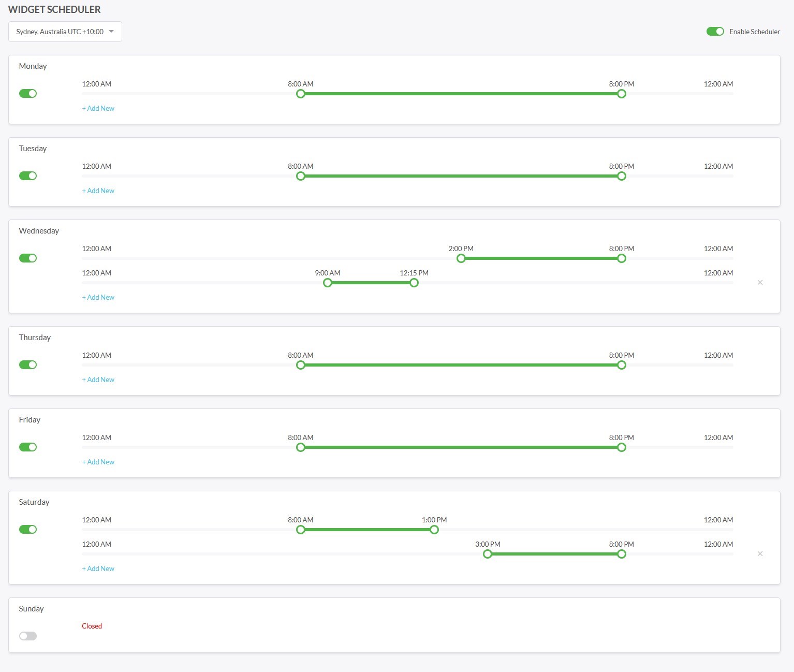
Task: Add a new time range for Tuesday
Action: pyautogui.click(x=98, y=191)
